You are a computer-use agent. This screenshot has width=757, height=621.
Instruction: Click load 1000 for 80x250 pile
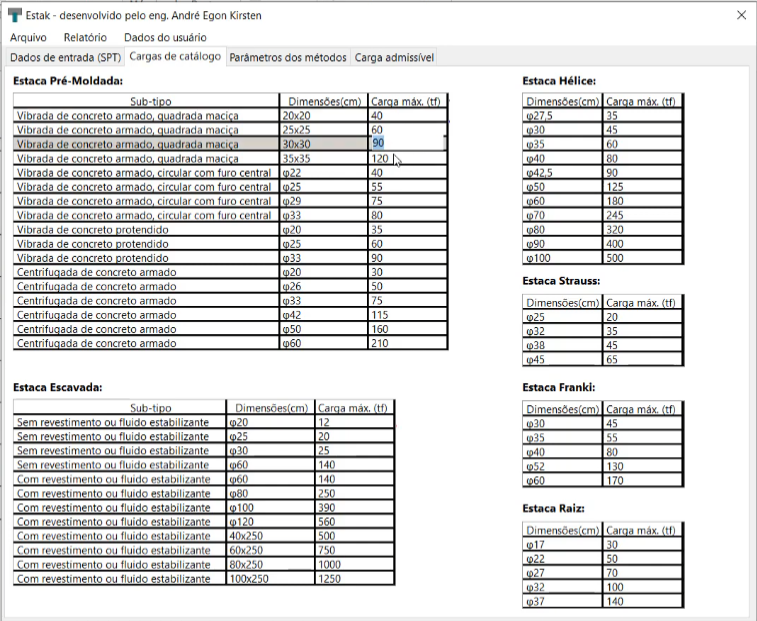point(354,565)
